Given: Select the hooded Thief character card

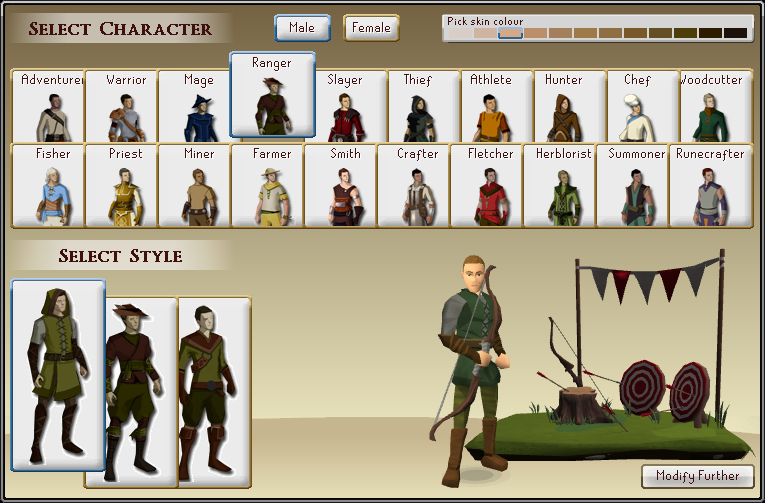Looking at the screenshot, I should pos(424,107).
